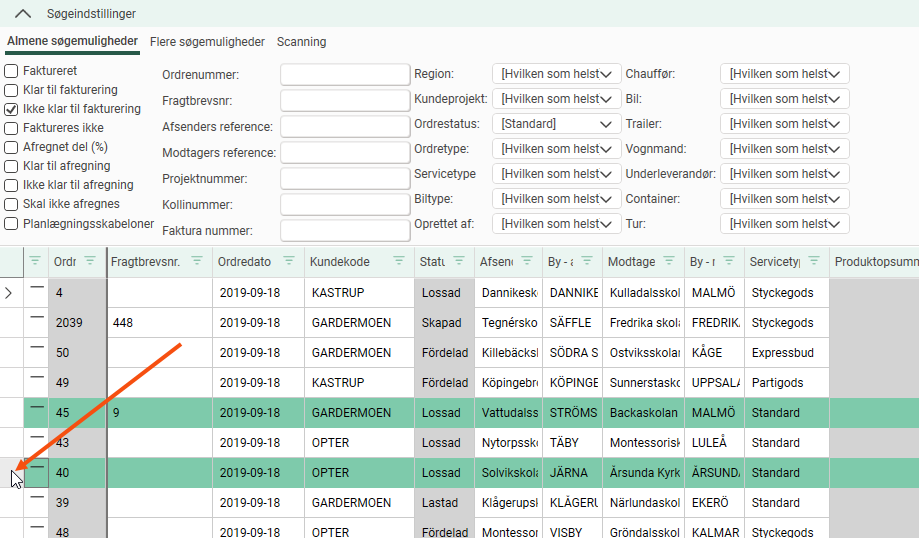919x538 pixels.
Task: Click the Ordrenummer input field
Action: point(345,75)
